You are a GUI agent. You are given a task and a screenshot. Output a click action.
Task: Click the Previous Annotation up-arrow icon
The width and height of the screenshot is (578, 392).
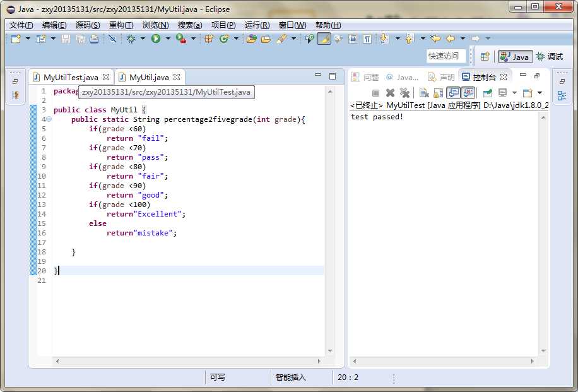point(409,39)
